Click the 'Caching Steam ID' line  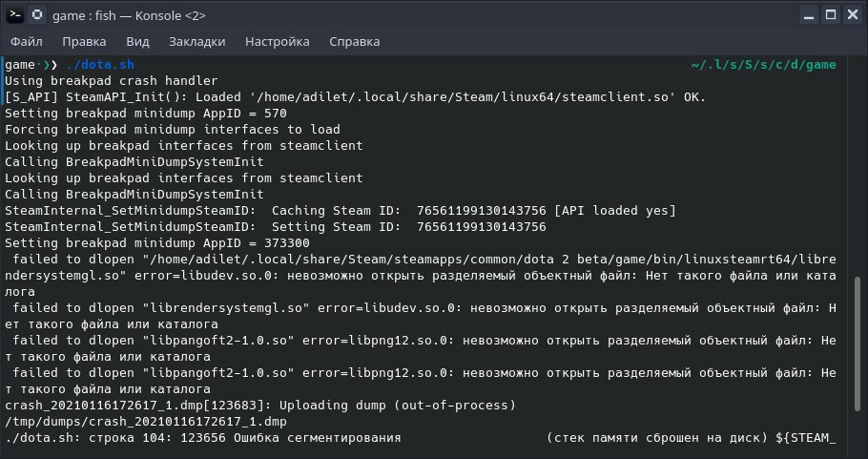click(x=341, y=210)
